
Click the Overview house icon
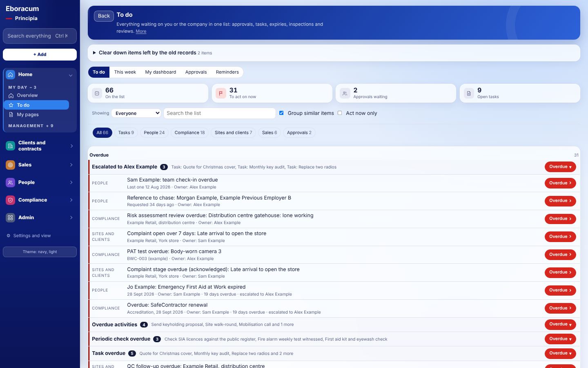[11, 95]
